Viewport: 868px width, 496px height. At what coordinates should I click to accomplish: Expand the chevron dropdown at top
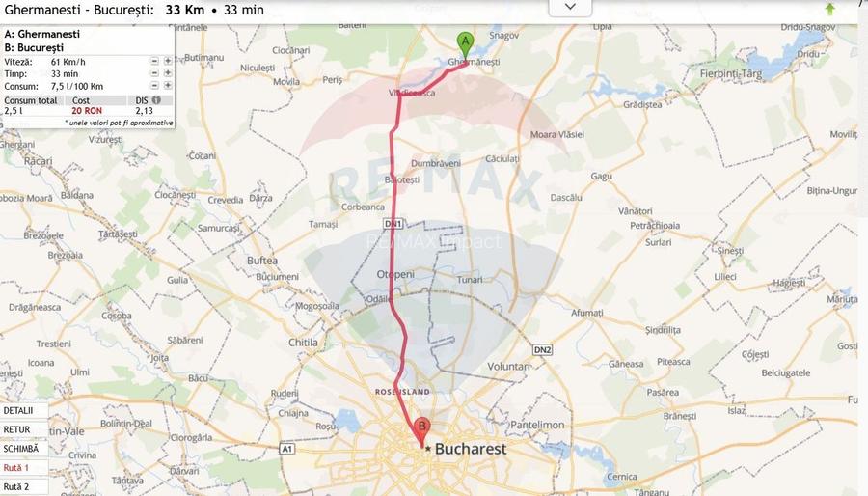pos(571,7)
